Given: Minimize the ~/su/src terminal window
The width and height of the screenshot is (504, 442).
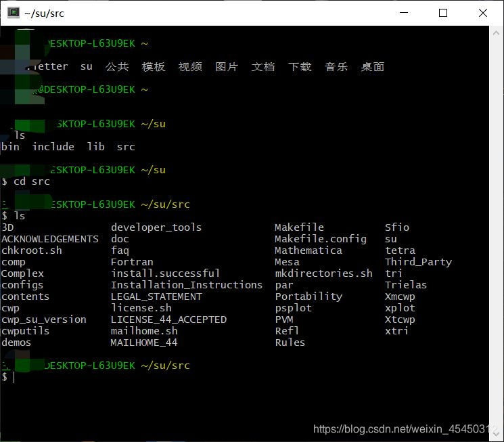Looking at the screenshot, I should pos(404,13).
